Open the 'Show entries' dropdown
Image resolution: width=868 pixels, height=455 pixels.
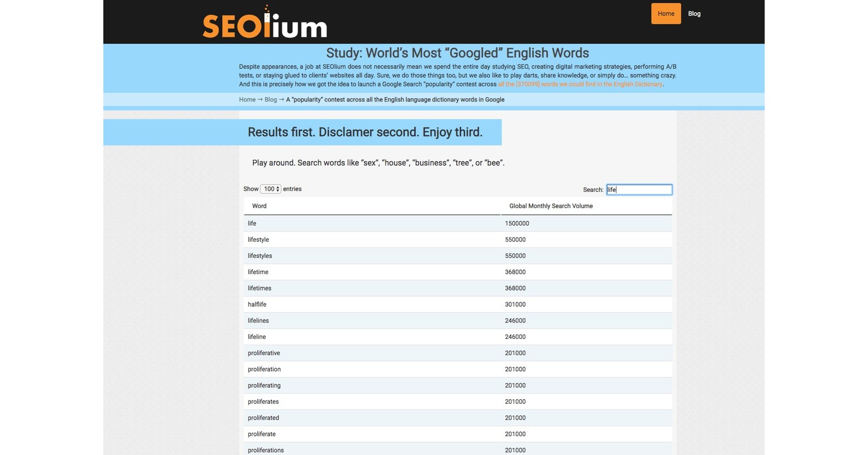point(270,188)
